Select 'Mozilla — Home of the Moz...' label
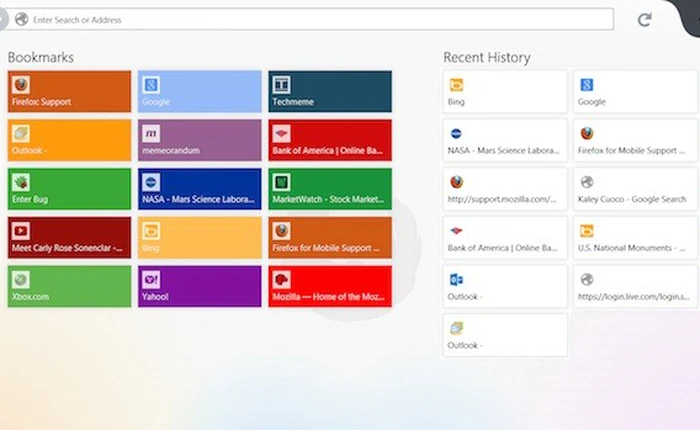This screenshot has width=700, height=430. [x=328, y=296]
